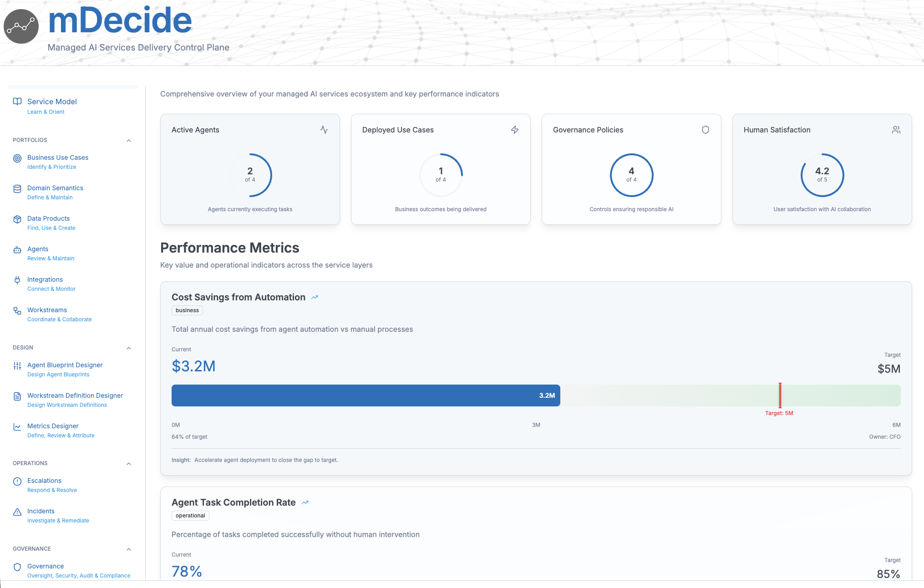Screen dimensions: 924x588
Task: Select the Business Use Cases portfolio icon
Action: (x=17, y=158)
